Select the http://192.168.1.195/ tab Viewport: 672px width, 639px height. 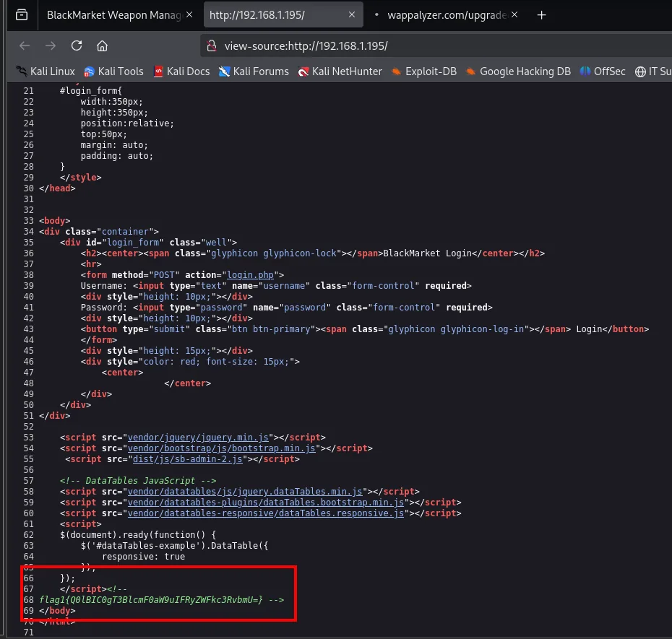tap(283, 15)
